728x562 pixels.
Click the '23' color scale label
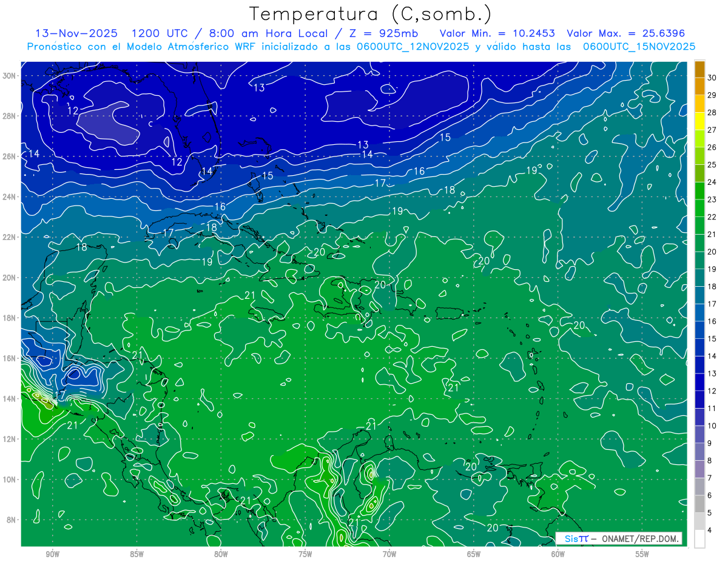pos(712,199)
